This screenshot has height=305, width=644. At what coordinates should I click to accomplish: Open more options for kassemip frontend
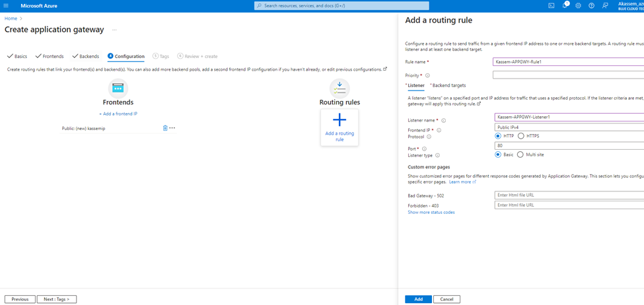point(172,128)
